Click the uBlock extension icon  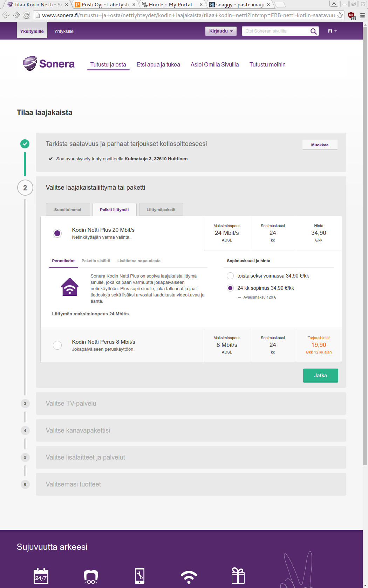(x=351, y=15)
